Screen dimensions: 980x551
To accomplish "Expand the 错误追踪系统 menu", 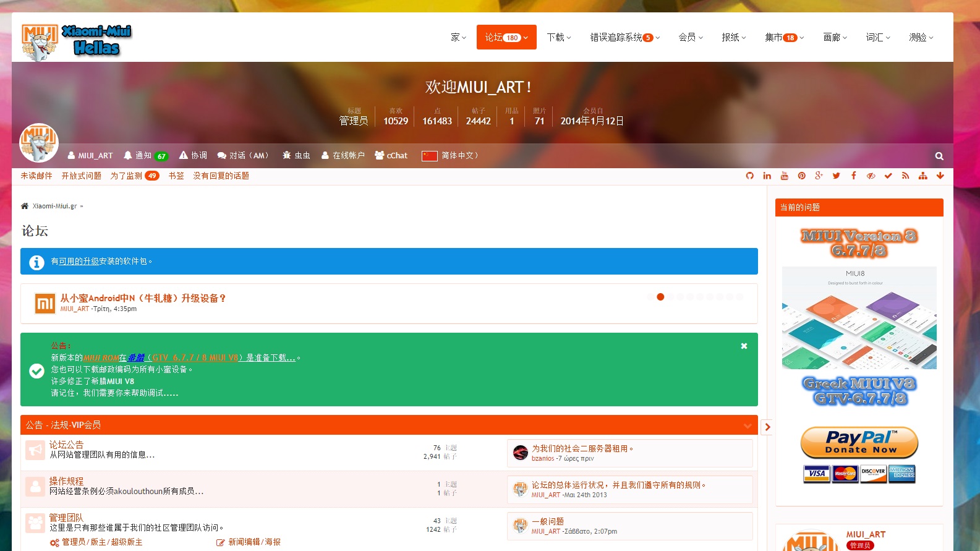I will pos(625,37).
